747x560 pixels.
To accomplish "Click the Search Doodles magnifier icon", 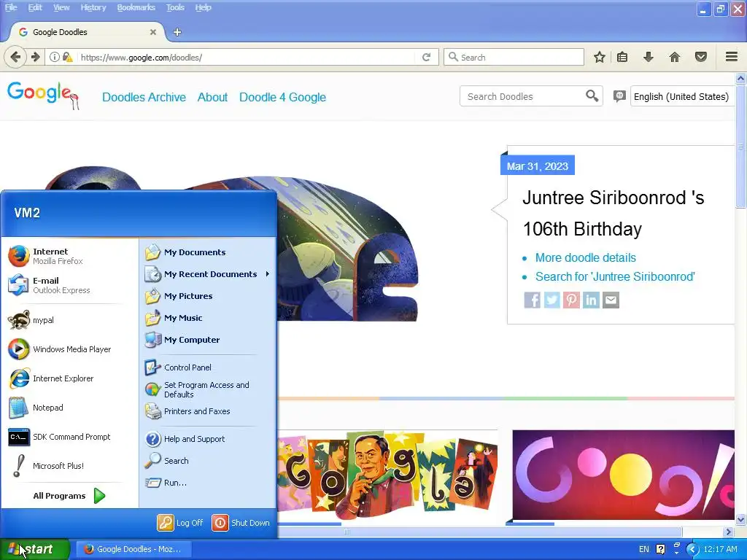I will tap(592, 96).
